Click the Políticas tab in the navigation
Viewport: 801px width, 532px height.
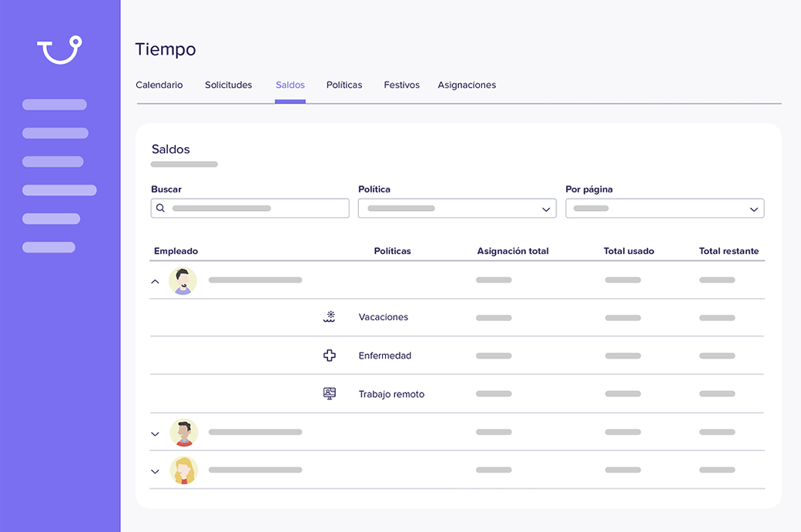coord(344,85)
